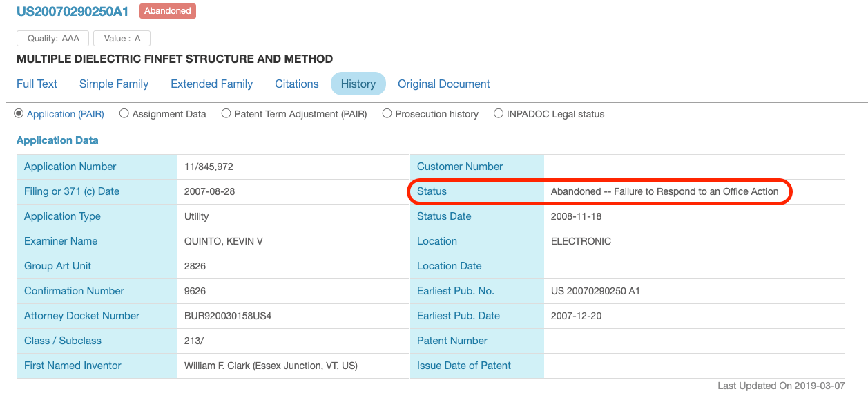Switch to INPADOC Legal status option
The image size is (868, 407).
coord(499,113)
